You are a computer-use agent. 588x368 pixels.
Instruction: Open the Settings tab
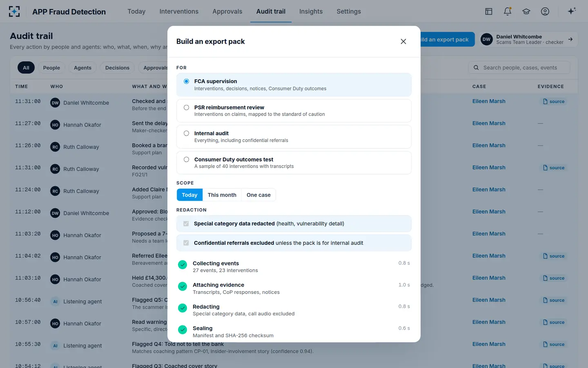point(349,11)
